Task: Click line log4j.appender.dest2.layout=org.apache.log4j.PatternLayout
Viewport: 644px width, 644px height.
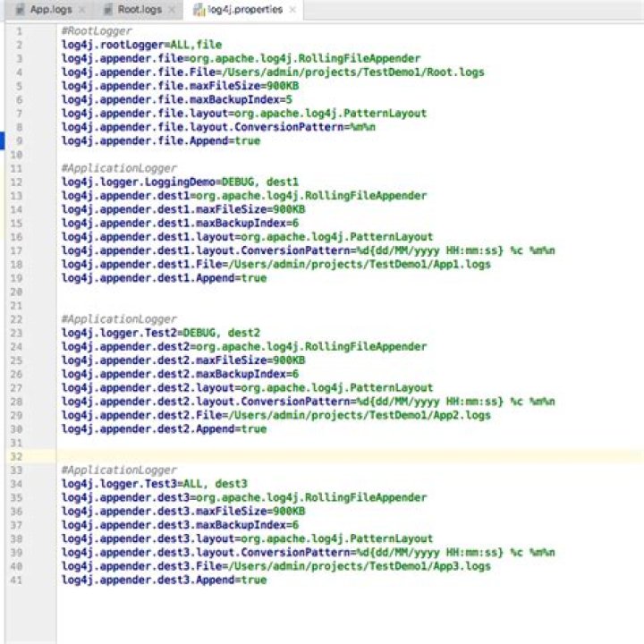Action: click(247, 387)
